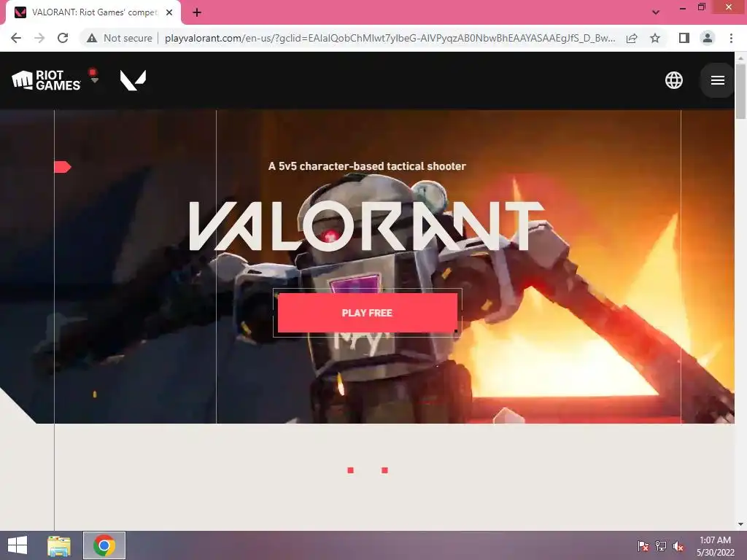
Task: Open a new browser tab
Action: [197, 12]
